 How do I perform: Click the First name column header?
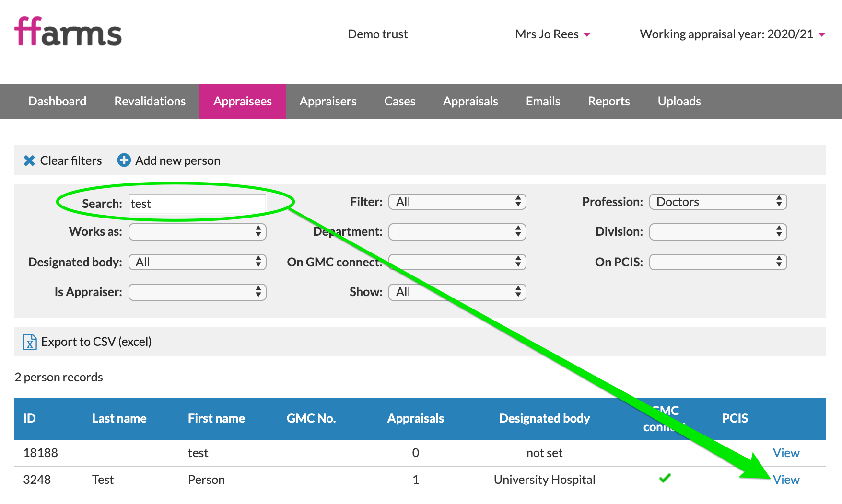(216, 418)
